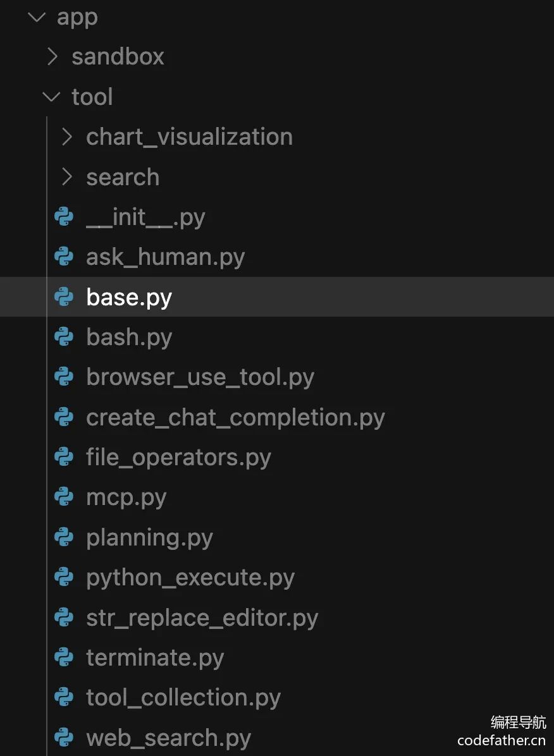Open tool_collection.py file
Image resolution: width=554 pixels, height=756 pixels.
pos(183,698)
